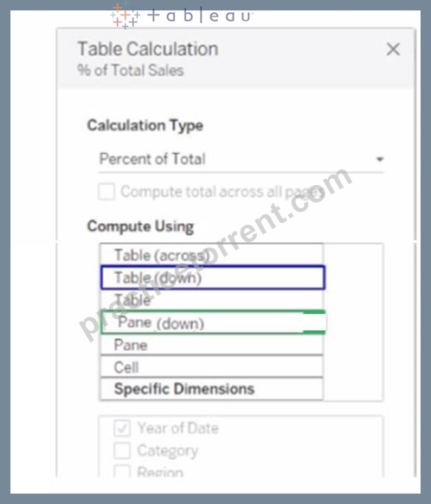The image size is (431, 504).
Task: Open the Calculation Type dropdown arrow
Action: tap(380, 159)
